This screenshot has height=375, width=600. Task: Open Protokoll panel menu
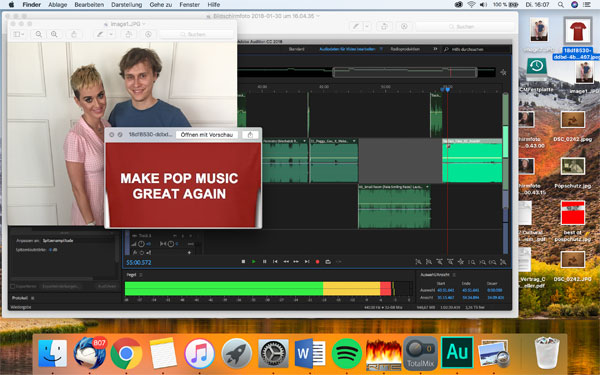pyautogui.click(x=32, y=298)
